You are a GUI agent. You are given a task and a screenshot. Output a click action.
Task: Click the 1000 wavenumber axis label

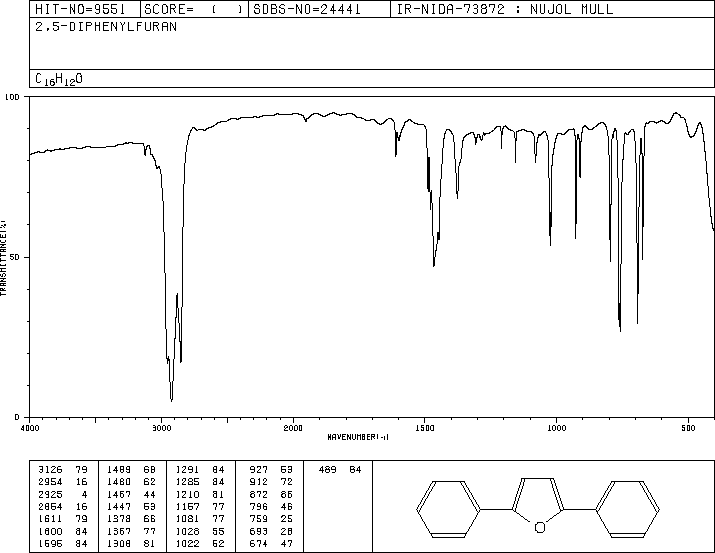tap(557, 428)
